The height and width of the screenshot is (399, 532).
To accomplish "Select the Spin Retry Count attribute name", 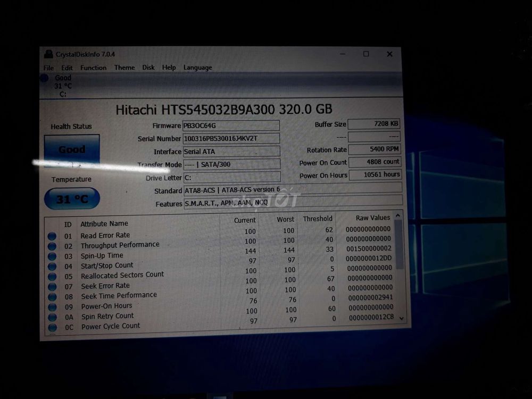I will click(107, 316).
